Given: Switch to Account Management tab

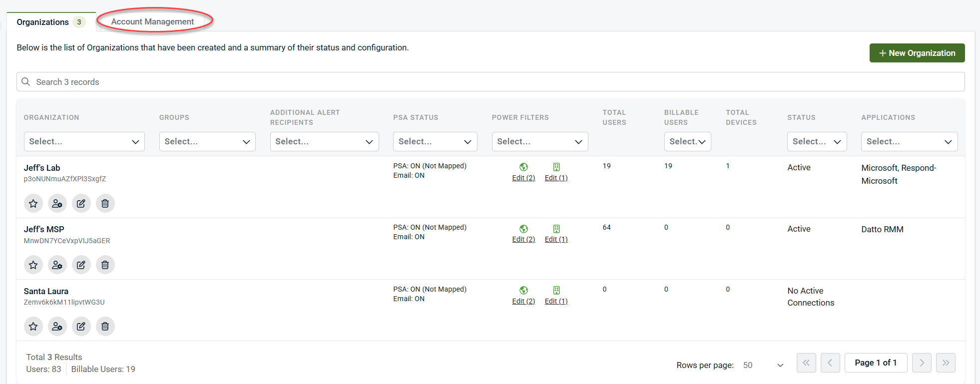Looking at the screenshot, I should tap(152, 21).
